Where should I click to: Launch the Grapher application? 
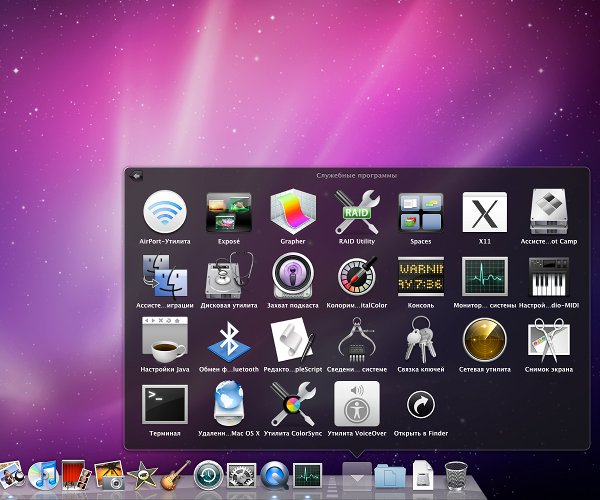(293, 211)
